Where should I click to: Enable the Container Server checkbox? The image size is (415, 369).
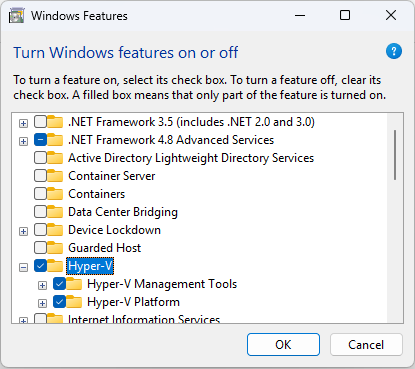coord(40,176)
